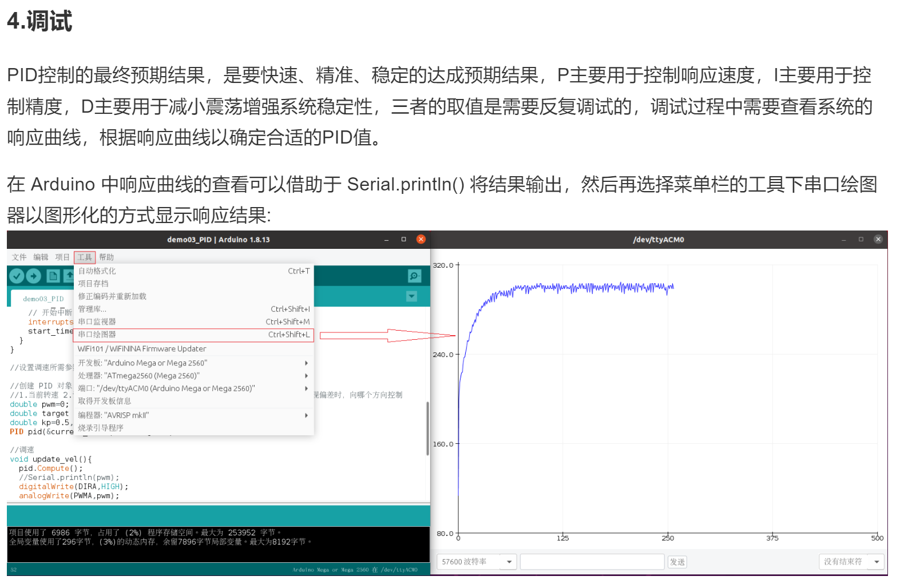This screenshot has width=908, height=588.
Task: Click the 4.调试 section heading
Action: tap(39, 21)
